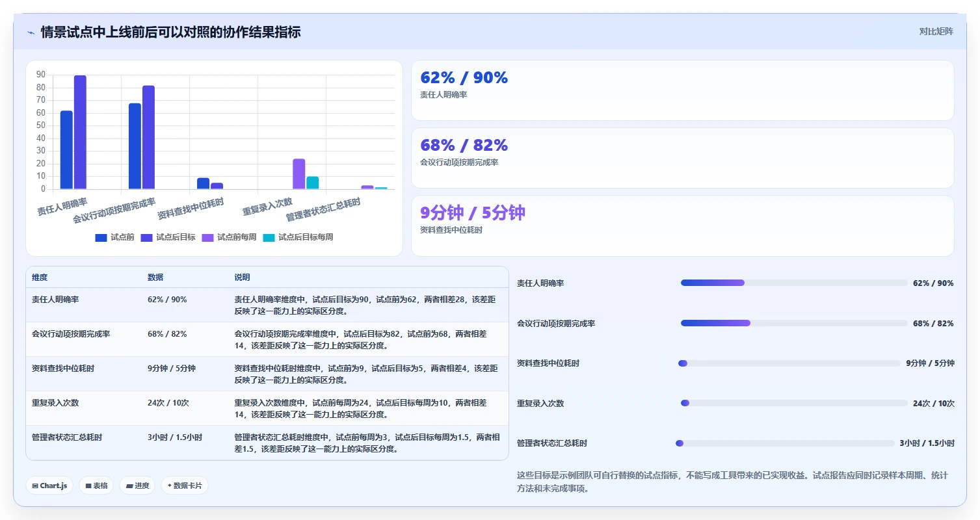Image resolution: width=980 pixels, height=520 pixels.
Task: Click the 数据 column header
Action: point(155,278)
